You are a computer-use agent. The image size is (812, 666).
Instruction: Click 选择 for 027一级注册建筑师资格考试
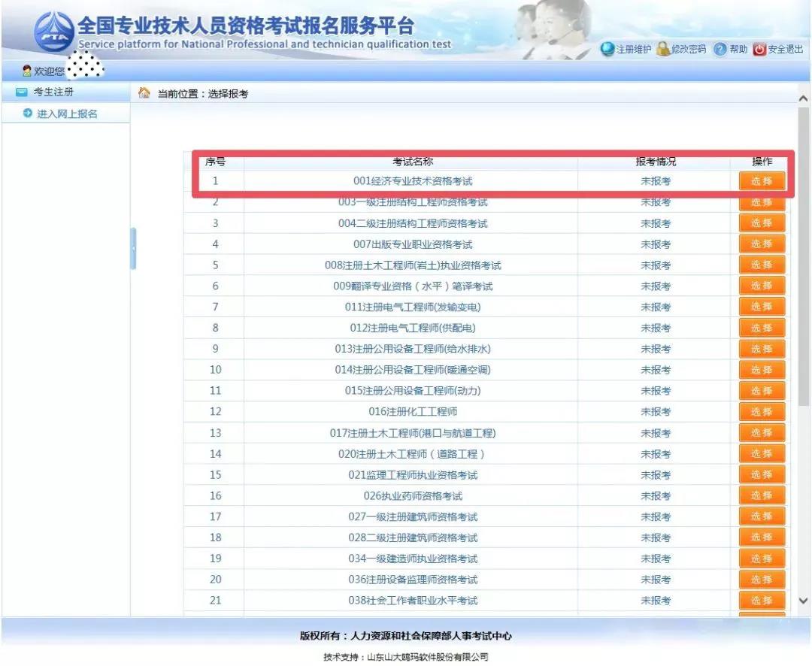(x=762, y=517)
